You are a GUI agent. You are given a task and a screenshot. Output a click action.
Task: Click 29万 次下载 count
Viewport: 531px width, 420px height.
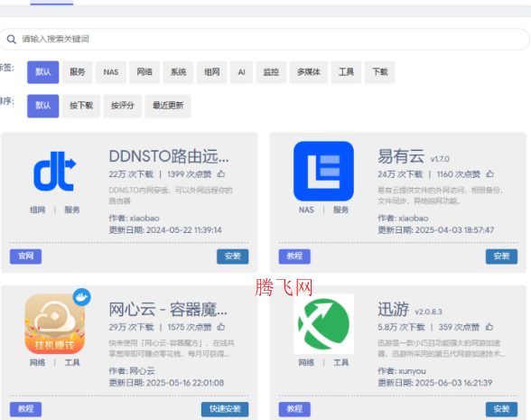(x=131, y=327)
